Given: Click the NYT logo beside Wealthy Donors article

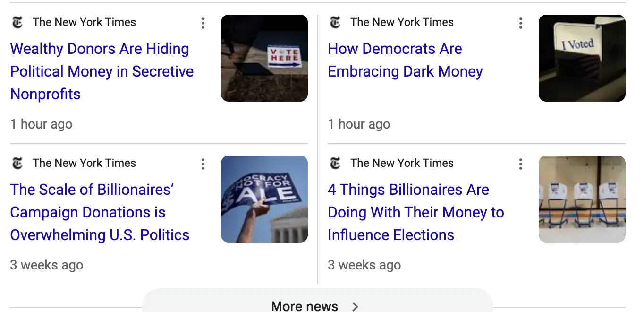Looking at the screenshot, I should coord(17,22).
